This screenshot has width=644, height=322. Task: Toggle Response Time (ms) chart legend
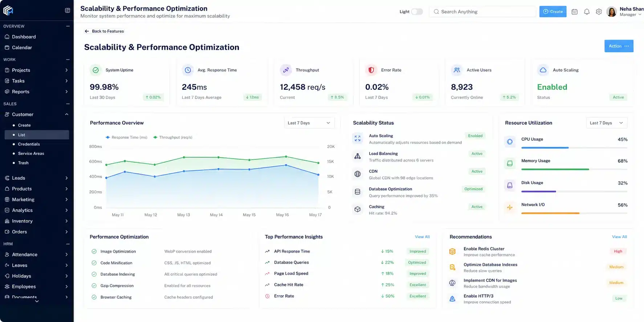click(x=126, y=137)
